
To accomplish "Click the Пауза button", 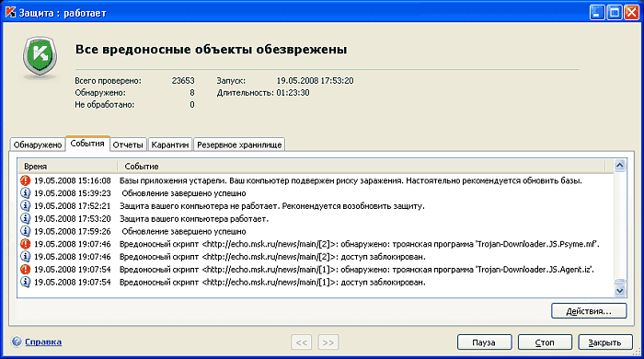I will (x=484, y=342).
